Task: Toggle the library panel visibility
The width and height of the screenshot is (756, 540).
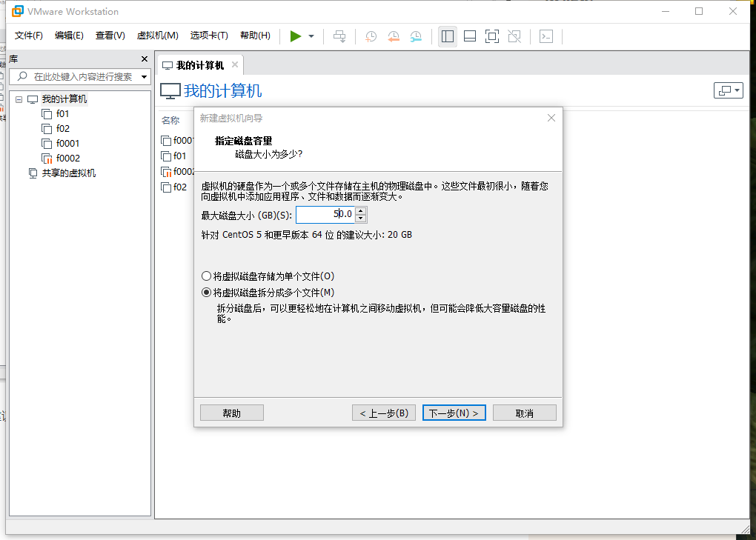Action: click(x=447, y=36)
